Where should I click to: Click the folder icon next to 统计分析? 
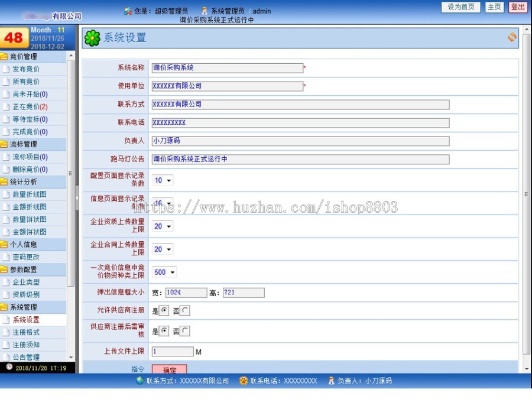point(4,182)
